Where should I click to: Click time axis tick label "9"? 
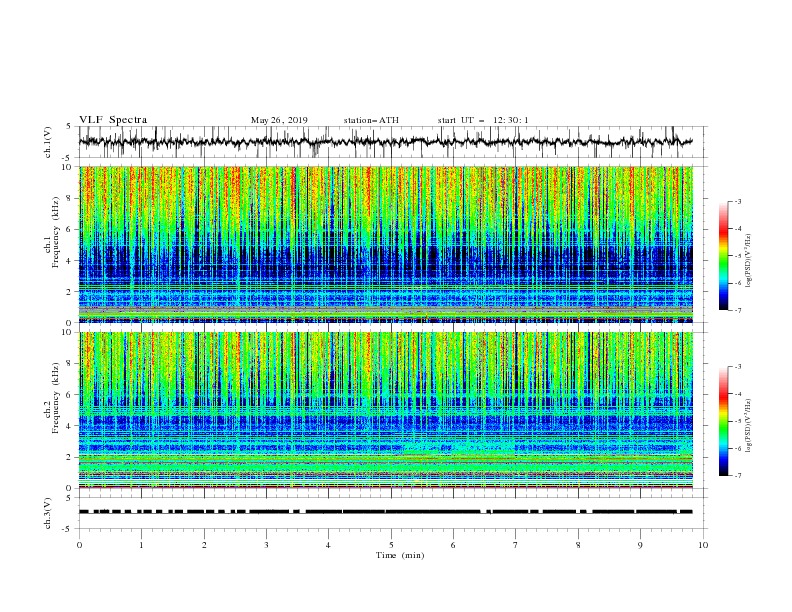tap(640, 545)
